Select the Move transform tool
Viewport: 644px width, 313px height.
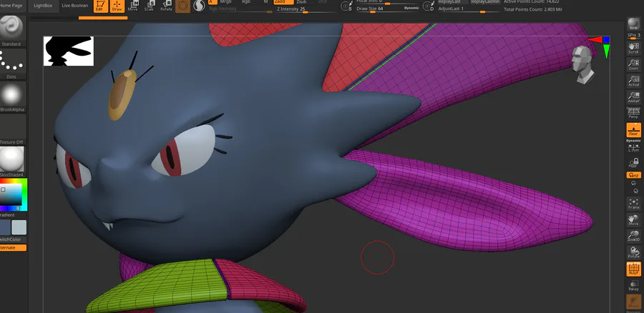point(133,6)
